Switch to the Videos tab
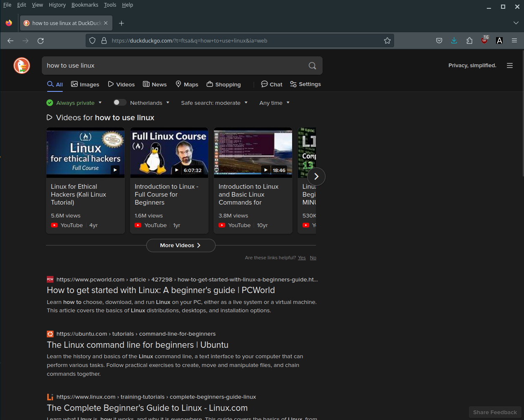 coord(121,84)
